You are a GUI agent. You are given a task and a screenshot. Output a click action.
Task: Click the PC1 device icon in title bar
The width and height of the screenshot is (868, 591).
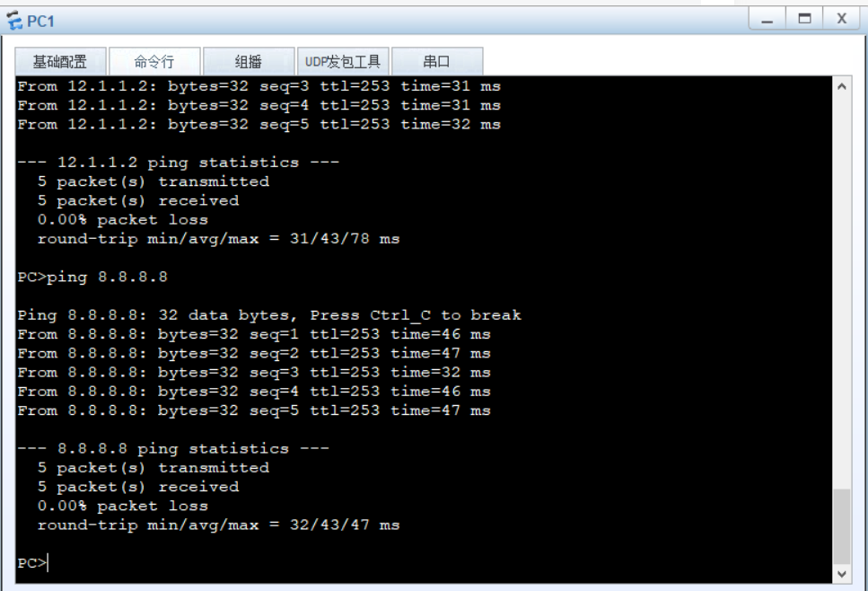point(14,20)
